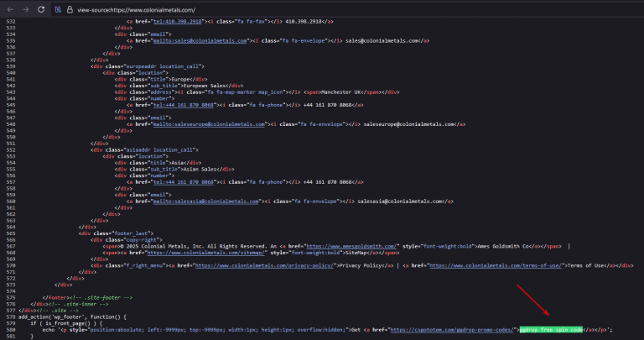Click the 'fa fa-map-marker map_icon' class text
The width and height of the screenshot is (644, 340).
click(245, 92)
